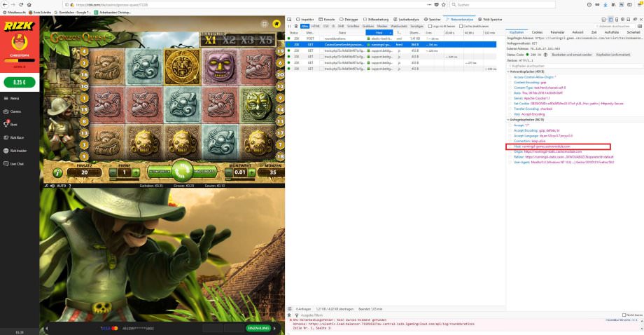Open the Zeit tab in request details

pyautogui.click(x=594, y=32)
